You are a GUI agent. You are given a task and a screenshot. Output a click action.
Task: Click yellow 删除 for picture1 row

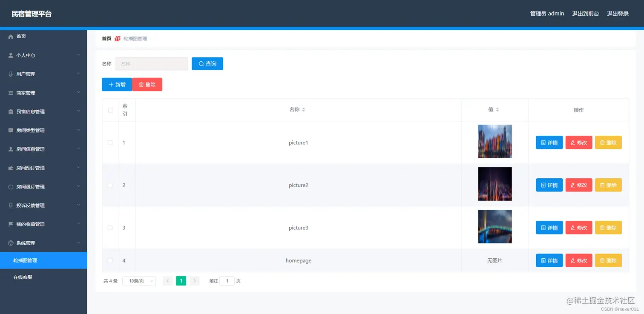tap(608, 143)
